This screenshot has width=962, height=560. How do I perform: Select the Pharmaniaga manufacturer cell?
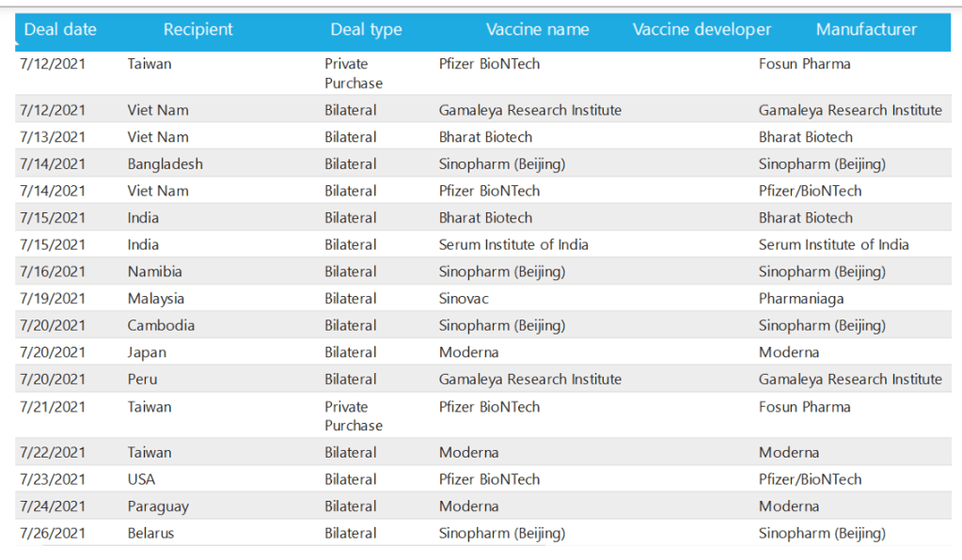801,299
